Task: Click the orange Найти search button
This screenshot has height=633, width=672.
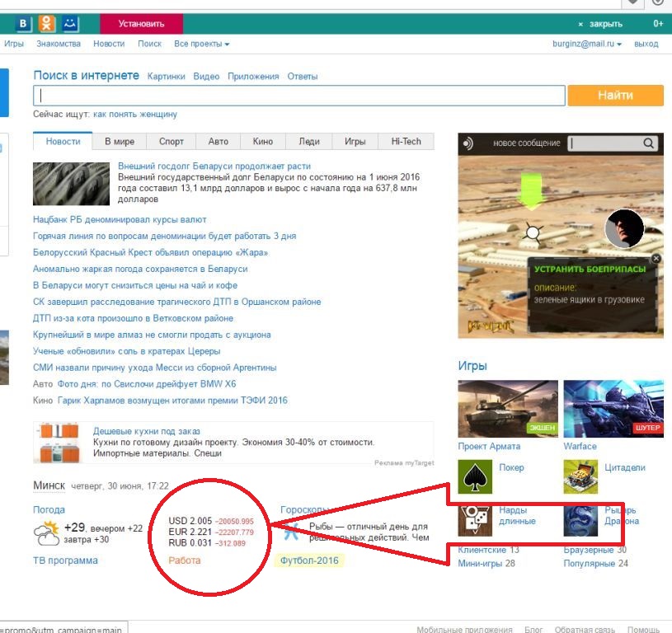Action: [x=615, y=95]
